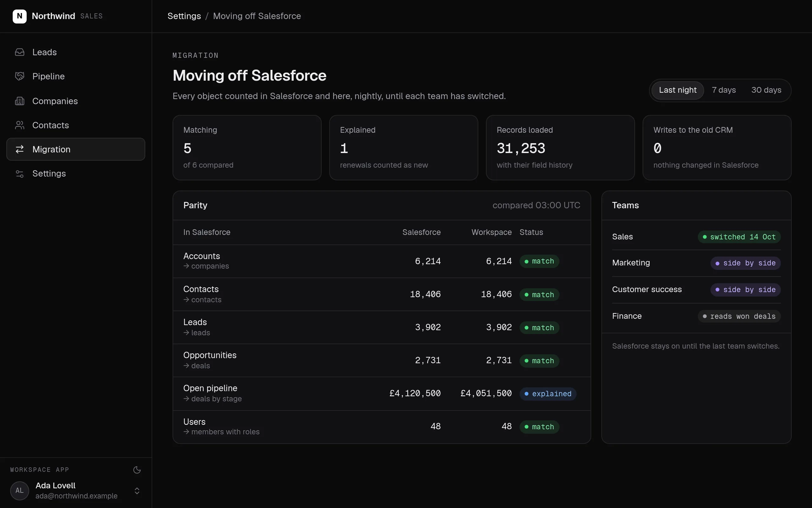Click the Opportunities row label
812x508 pixels.
(x=210, y=355)
